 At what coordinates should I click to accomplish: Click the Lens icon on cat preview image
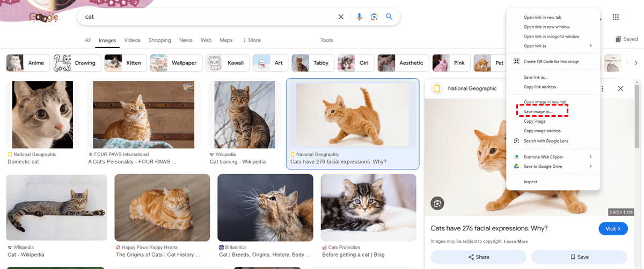(437, 204)
